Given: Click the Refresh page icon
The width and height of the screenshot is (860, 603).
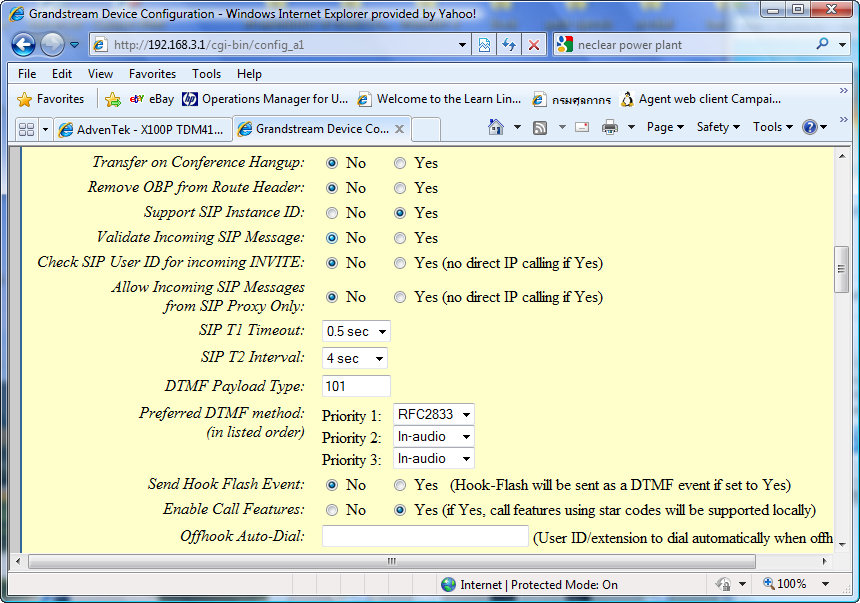Looking at the screenshot, I should (x=509, y=44).
